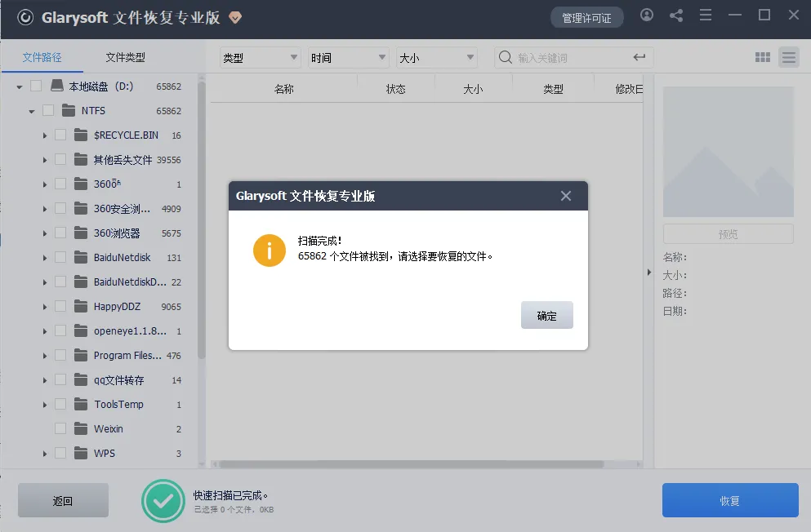Viewport: 811px width, 532px height.
Task: Switch to thumbnail grid view
Action: 762,57
